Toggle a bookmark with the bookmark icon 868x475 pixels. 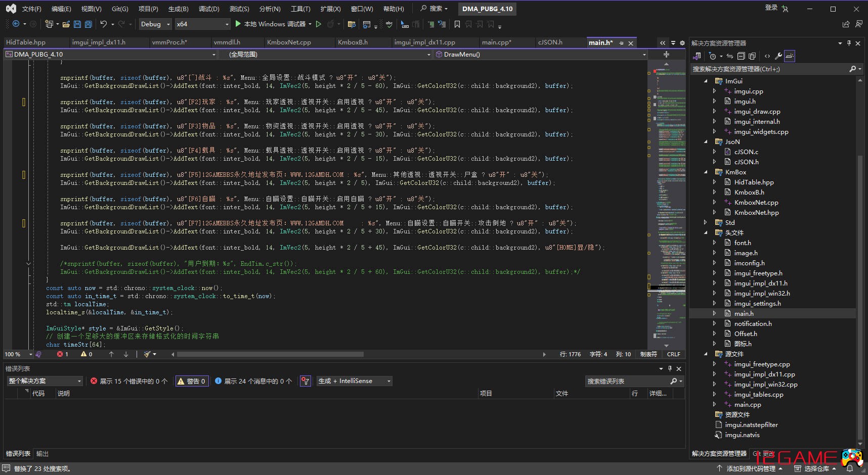pyautogui.click(x=457, y=24)
